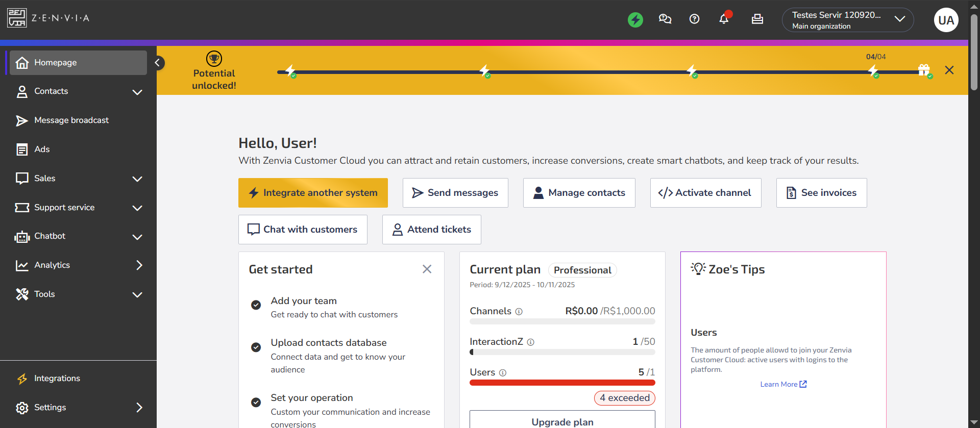
Task: Toggle the Set your operation checkmark
Action: (256, 402)
